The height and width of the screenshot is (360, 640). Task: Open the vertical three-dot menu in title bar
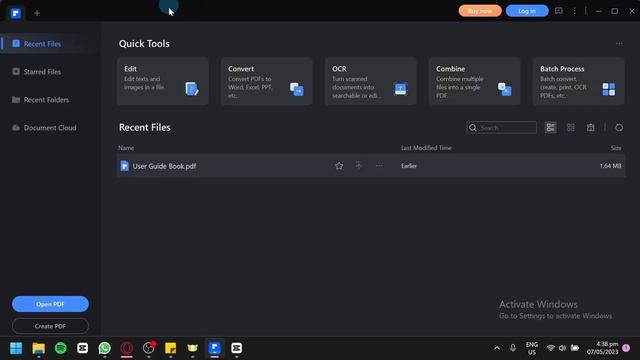[x=575, y=11]
